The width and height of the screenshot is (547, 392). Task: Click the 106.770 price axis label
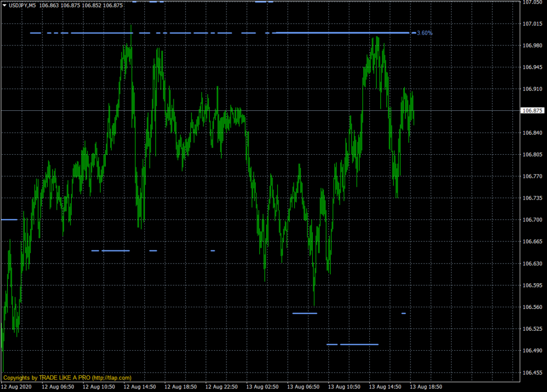pos(532,176)
